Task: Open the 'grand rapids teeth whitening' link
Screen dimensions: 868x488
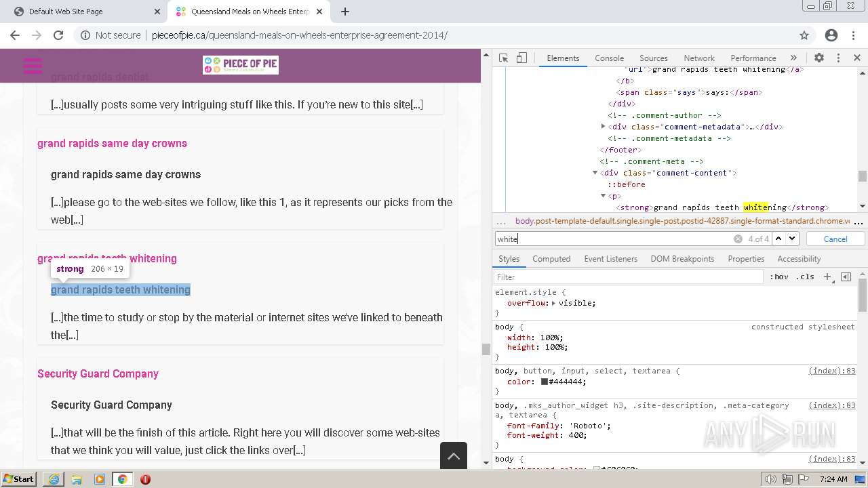Action: (x=107, y=258)
